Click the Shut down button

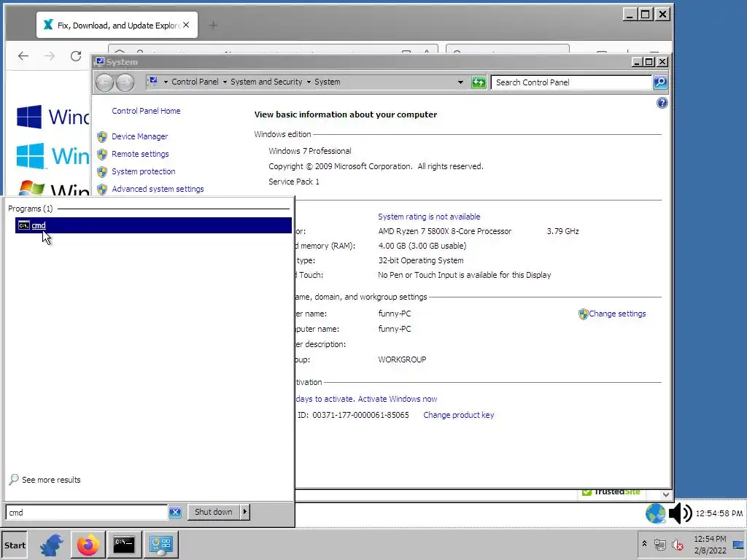[214, 512]
